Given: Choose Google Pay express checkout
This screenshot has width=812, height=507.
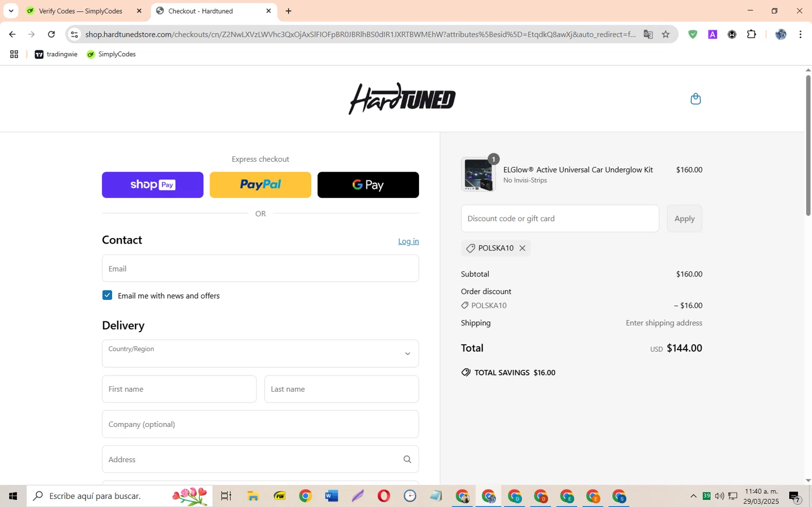Looking at the screenshot, I should [368, 185].
